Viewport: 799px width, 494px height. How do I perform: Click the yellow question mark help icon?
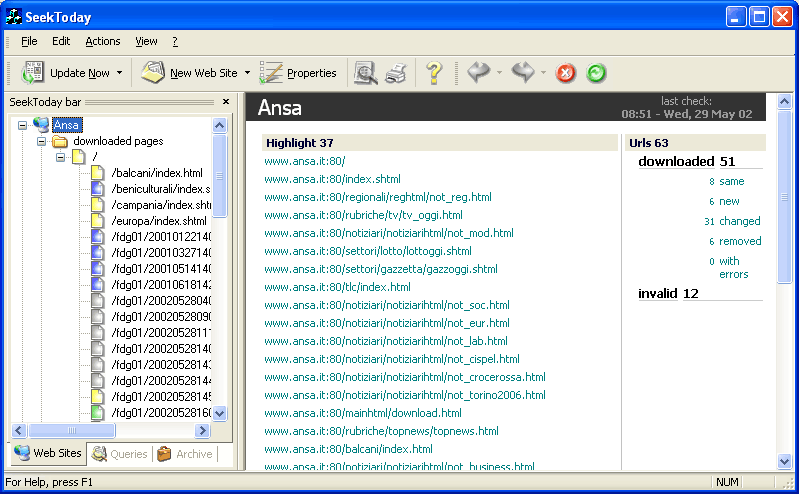tap(434, 73)
